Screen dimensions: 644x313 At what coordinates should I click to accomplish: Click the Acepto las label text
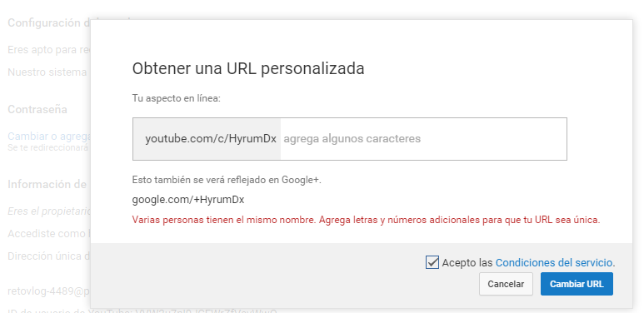467,262
